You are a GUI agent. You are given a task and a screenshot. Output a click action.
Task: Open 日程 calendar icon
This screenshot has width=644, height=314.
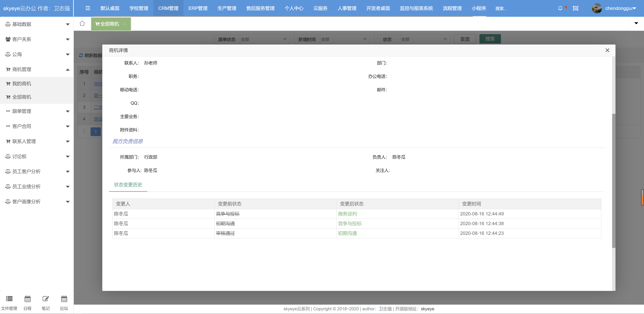tap(28, 299)
